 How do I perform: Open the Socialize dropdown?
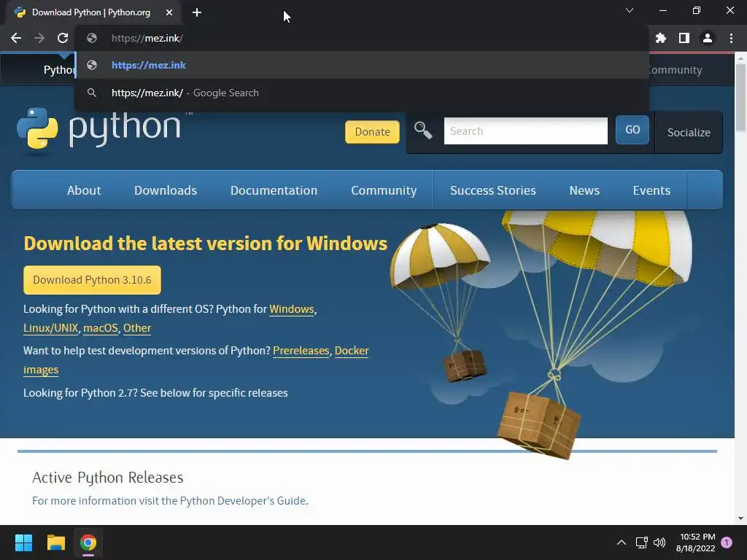[x=689, y=133]
